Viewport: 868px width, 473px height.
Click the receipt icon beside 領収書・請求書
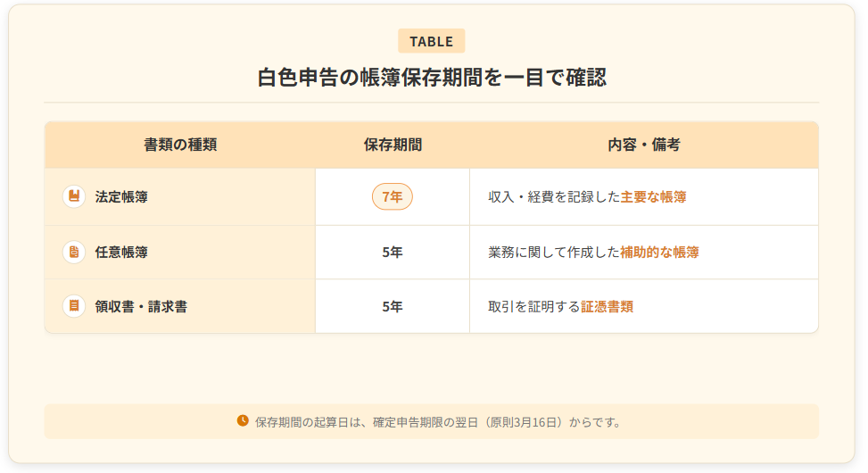pos(74,306)
